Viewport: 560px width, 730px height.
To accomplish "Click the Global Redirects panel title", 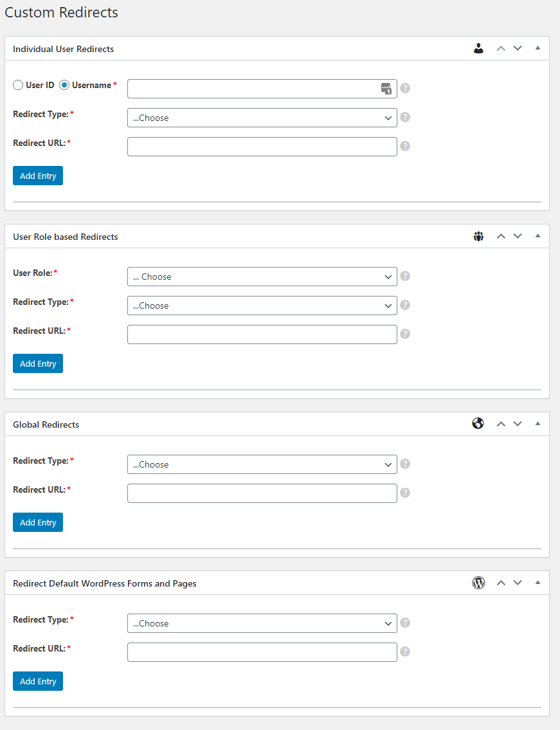I will pyautogui.click(x=46, y=424).
